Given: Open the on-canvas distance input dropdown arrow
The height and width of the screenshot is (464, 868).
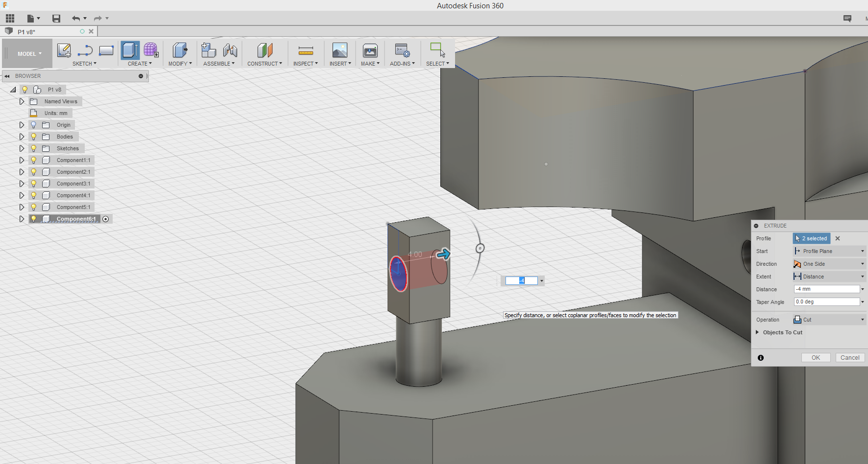Looking at the screenshot, I should pos(542,281).
